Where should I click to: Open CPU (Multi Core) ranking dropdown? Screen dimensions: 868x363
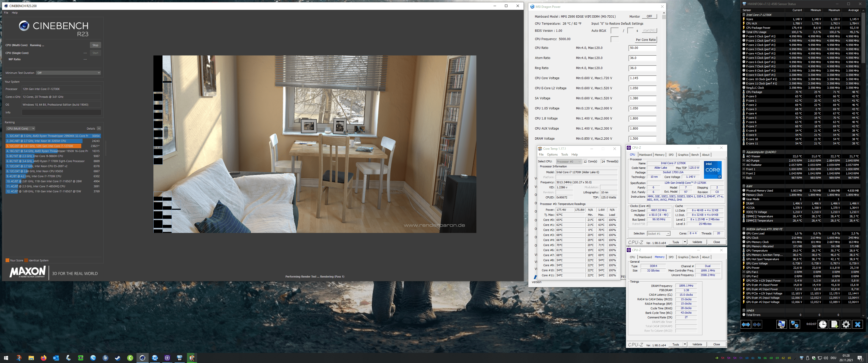pyautogui.click(x=20, y=128)
